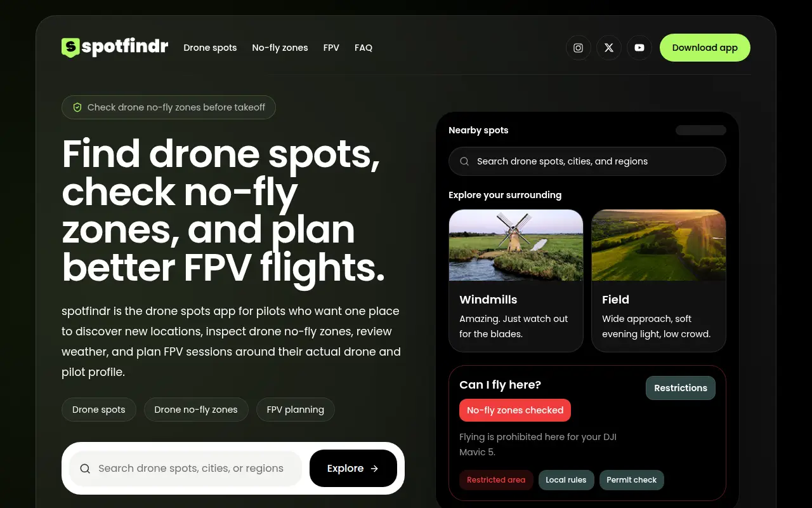This screenshot has height=508, width=812.
Task: Open the Instagram profile icon
Action: 579,48
